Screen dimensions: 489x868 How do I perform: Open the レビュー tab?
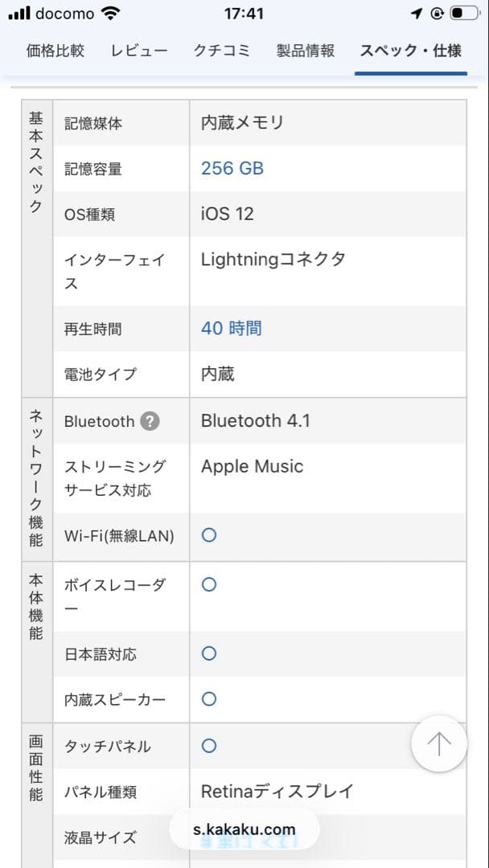coord(138,50)
